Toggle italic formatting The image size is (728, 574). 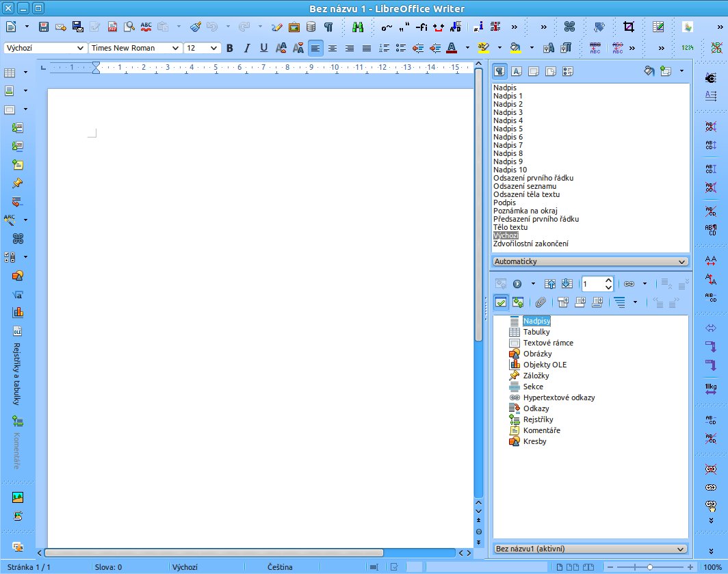click(x=246, y=48)
